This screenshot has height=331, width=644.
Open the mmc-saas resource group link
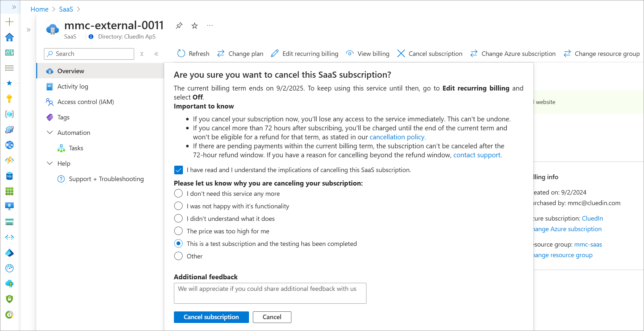(x=588, y=244)
